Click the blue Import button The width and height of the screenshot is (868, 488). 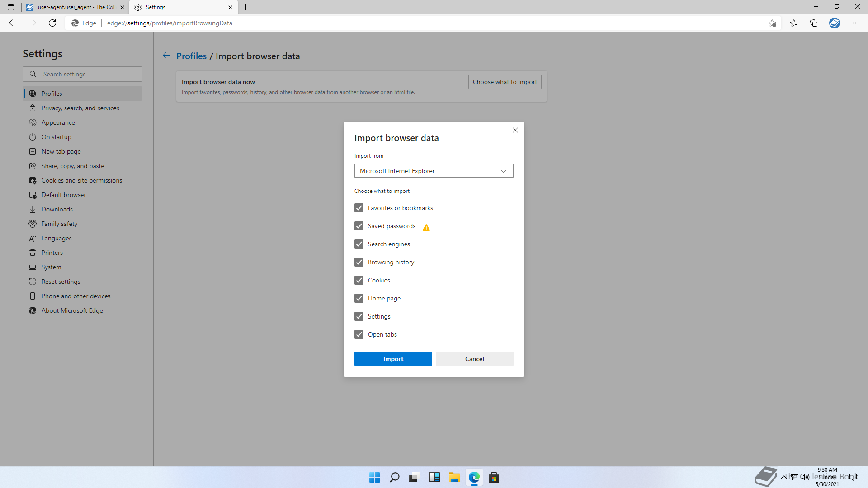pos(393,359)
